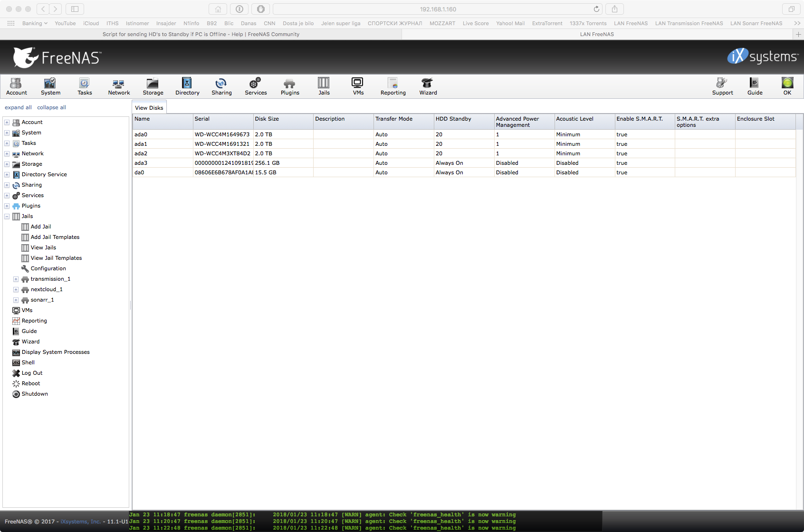
Task: Open the Services toolbar icon
Action: pyautogui.click(x=256, y=86)
